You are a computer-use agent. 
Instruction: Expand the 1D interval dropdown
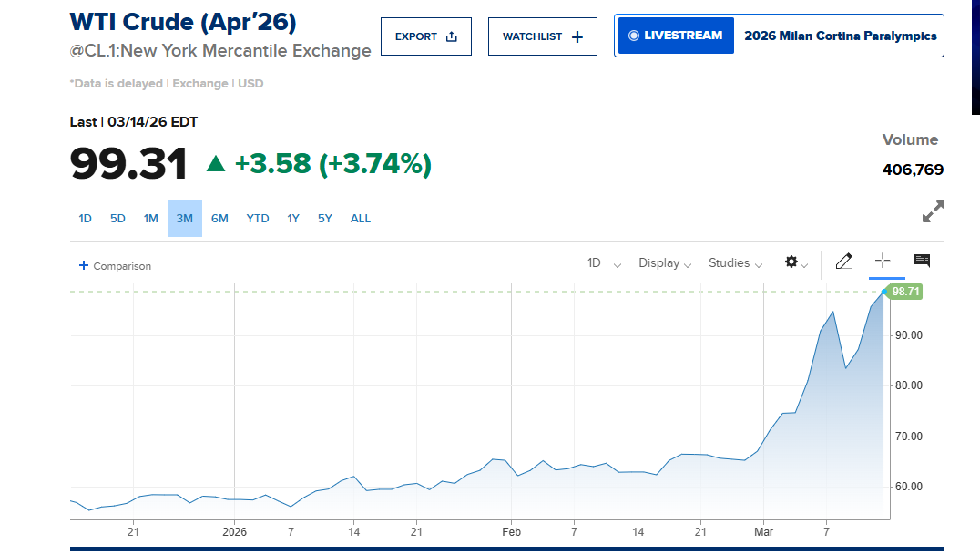(604, 263)
